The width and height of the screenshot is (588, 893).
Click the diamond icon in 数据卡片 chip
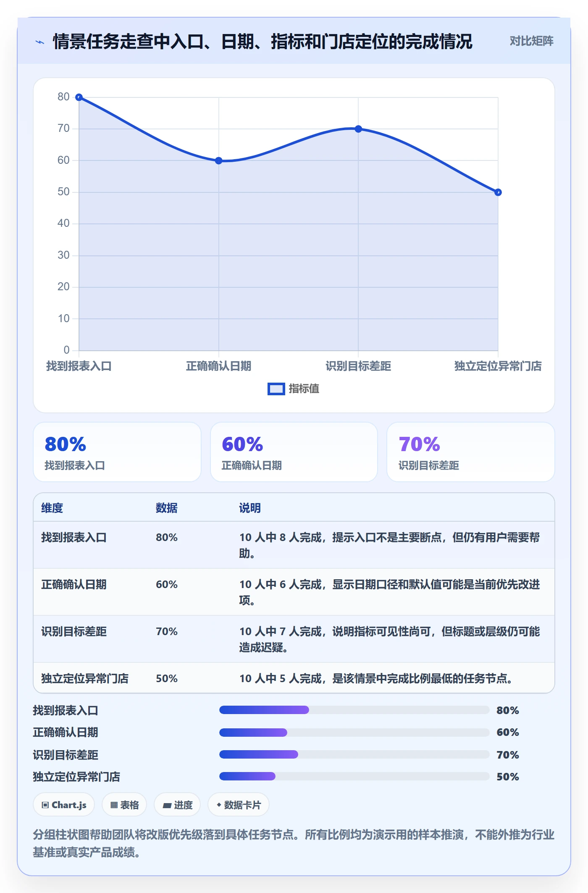point(219,805)
